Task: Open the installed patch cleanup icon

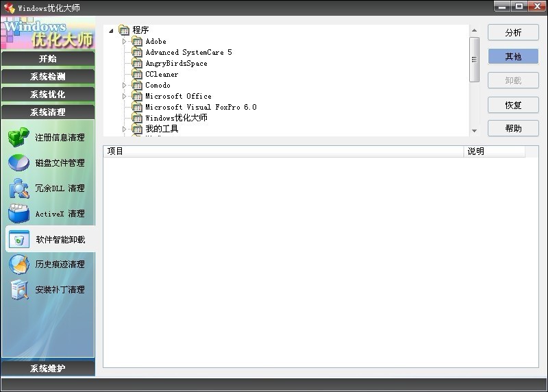Action: pyautogui.click(x=19, y=289)
